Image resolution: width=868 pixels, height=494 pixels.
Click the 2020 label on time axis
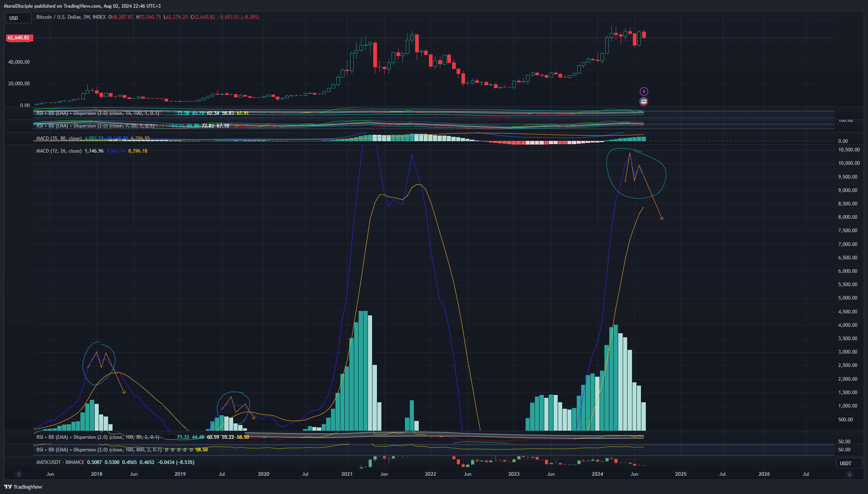click(x=264, y=474)
